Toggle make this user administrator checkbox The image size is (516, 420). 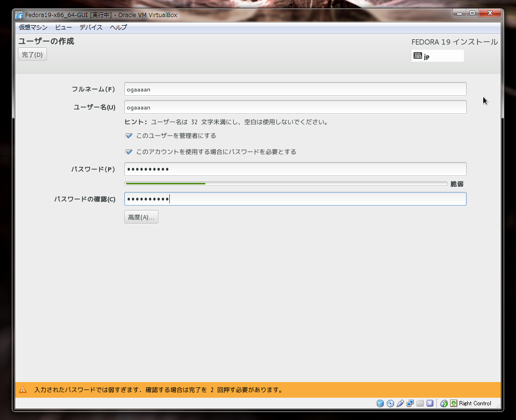point(129,136)
